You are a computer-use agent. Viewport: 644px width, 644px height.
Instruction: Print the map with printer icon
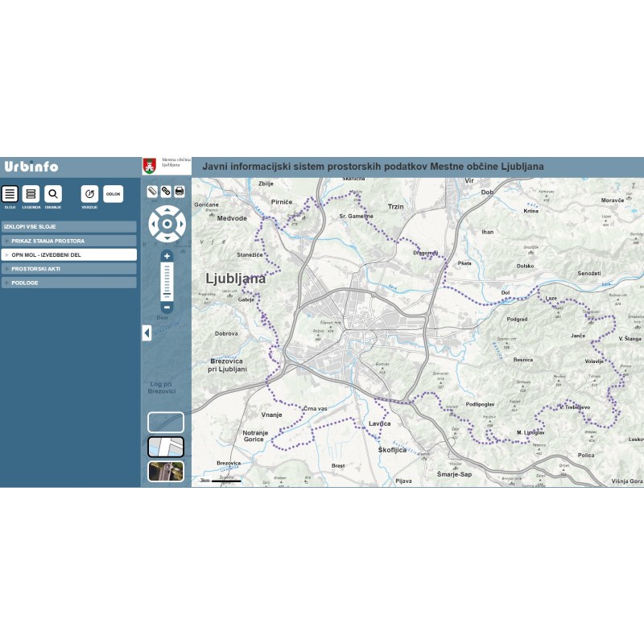point(180,192)
